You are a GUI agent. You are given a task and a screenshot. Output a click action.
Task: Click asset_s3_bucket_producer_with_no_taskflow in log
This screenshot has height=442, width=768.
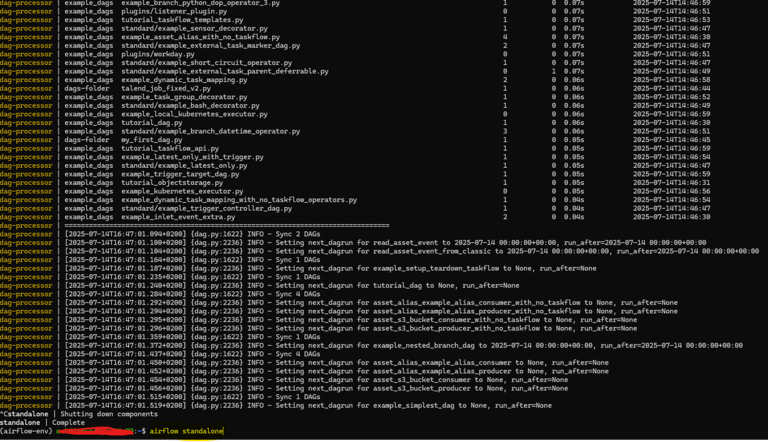pyautogui.click(x=456, y=328)
